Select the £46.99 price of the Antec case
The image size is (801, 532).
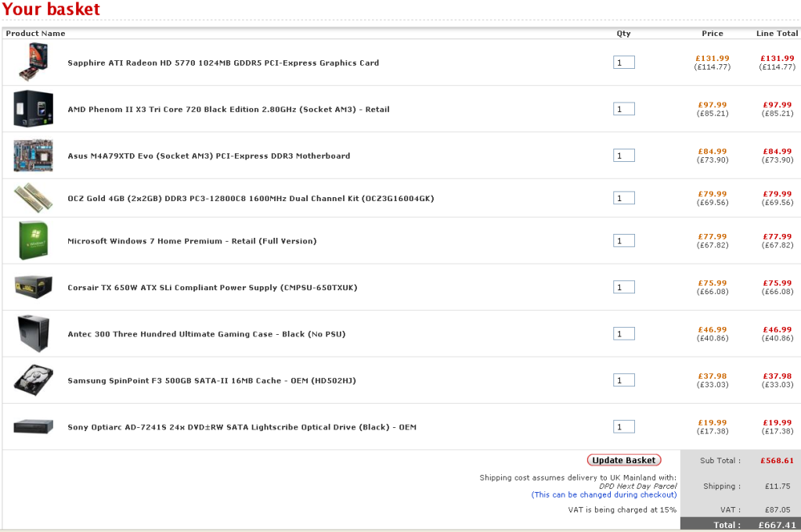[712, 330]
